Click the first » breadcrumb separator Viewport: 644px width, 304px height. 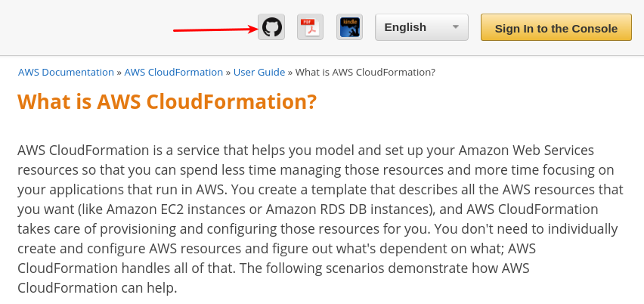coord(119,73)
